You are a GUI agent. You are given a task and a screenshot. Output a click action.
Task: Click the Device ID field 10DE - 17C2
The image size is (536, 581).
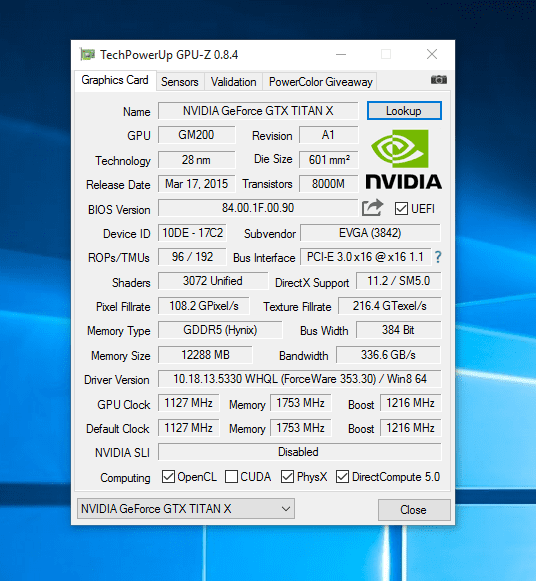click(192, 233)
